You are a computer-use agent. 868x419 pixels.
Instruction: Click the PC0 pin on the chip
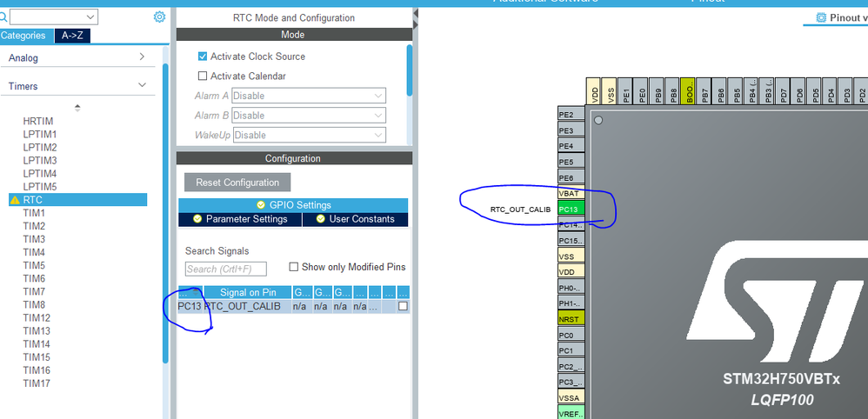click(571, 335)
